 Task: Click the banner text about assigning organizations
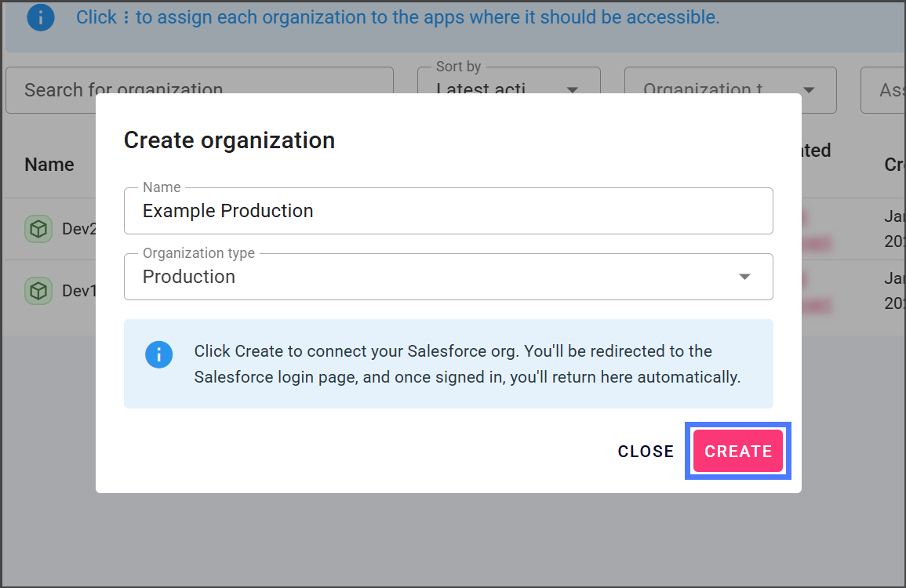coord(398,17)
